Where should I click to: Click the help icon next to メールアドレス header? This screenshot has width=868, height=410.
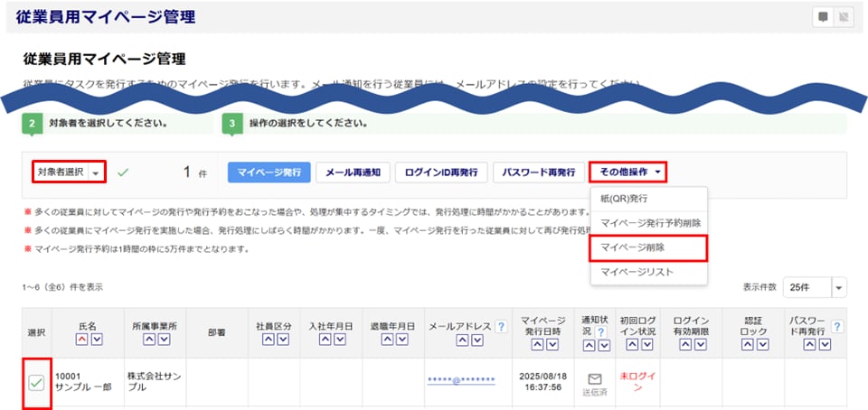(x=501, y=326)
